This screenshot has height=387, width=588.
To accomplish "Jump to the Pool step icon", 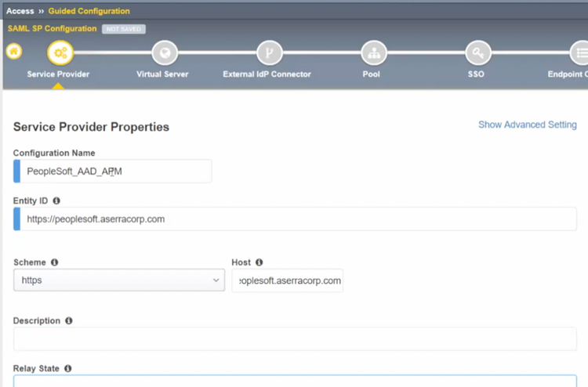I will pos(374,52).
